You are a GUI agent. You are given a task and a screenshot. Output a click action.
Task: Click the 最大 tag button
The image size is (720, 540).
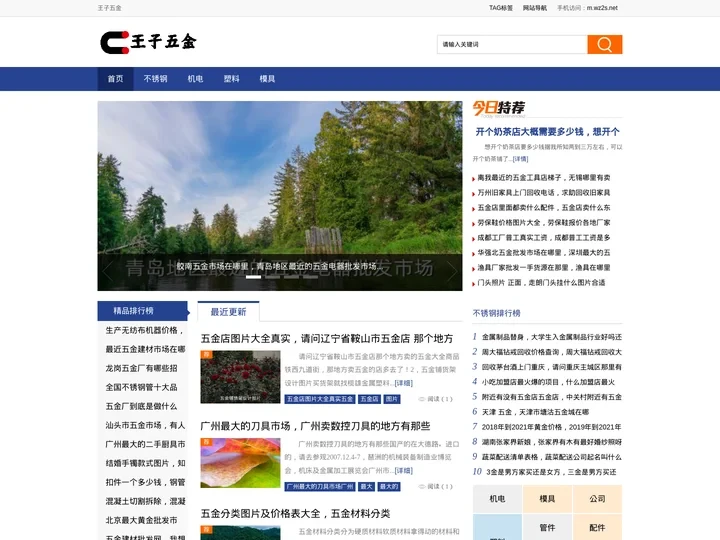point(366,487)
